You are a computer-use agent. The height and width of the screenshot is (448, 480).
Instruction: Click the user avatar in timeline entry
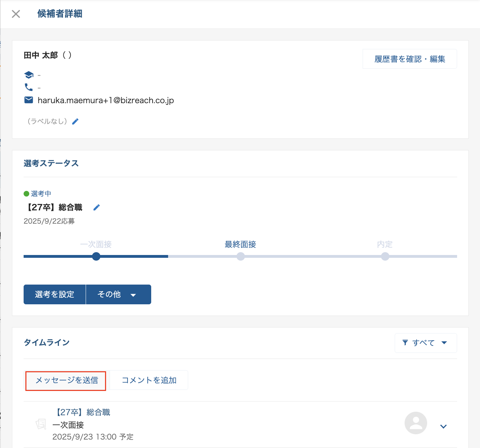[x=416, y=423]
